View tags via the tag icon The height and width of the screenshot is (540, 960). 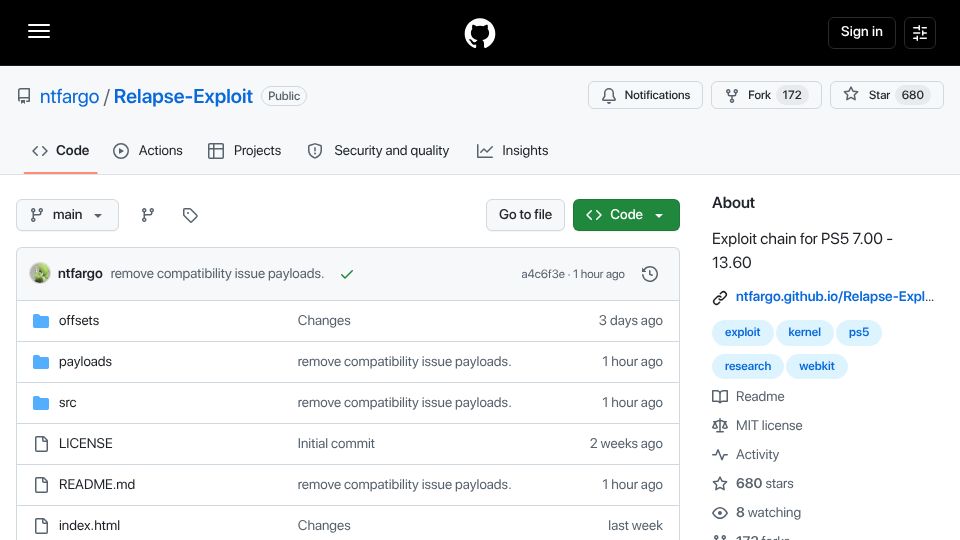coord(190,215)
